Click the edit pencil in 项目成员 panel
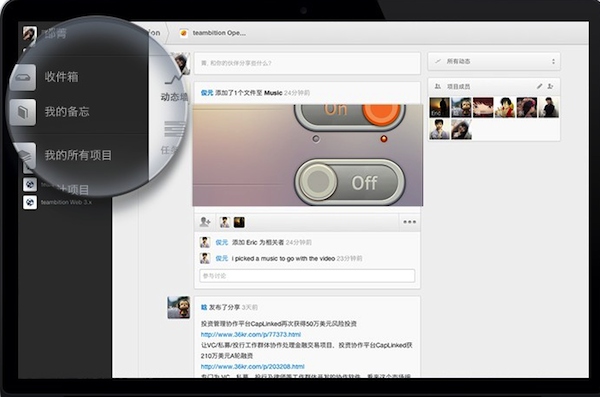This screenshot has height=397, width=600. click(540, 86)
